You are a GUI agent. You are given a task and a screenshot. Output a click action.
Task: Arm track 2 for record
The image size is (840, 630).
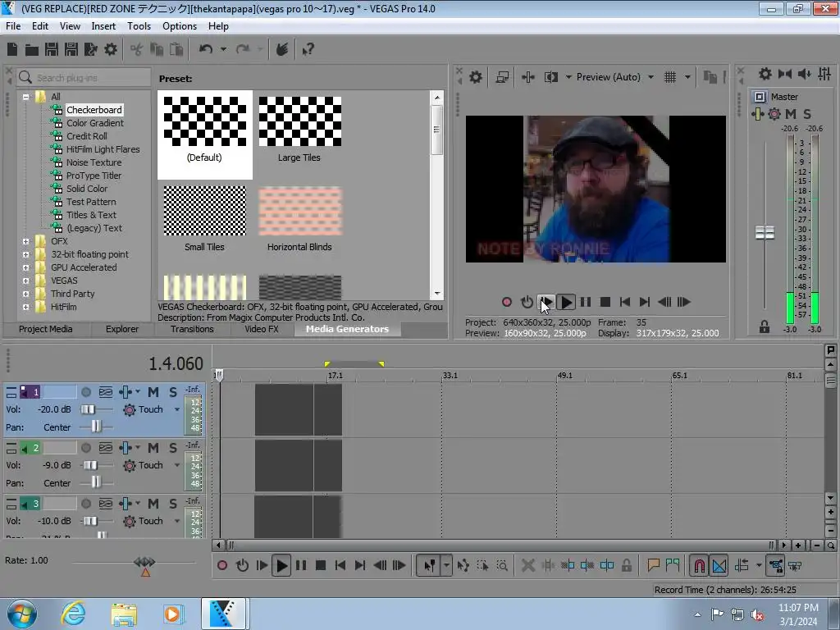point(85,448)
